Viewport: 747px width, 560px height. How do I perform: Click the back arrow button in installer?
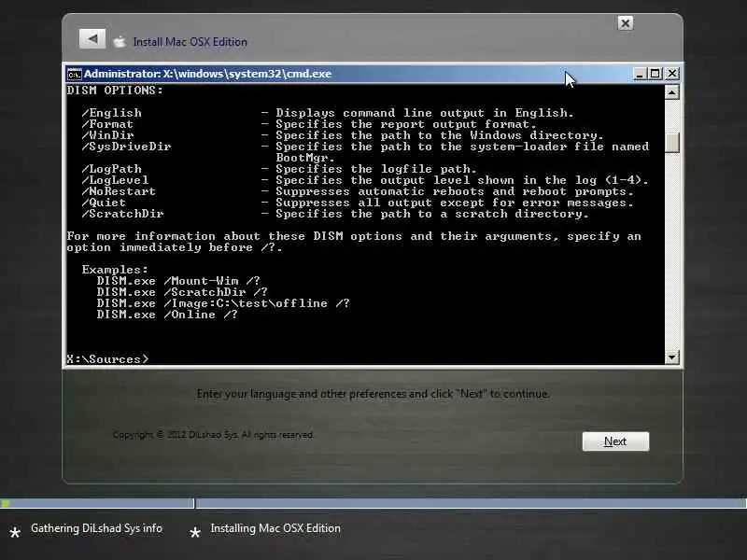coord(92,39)
